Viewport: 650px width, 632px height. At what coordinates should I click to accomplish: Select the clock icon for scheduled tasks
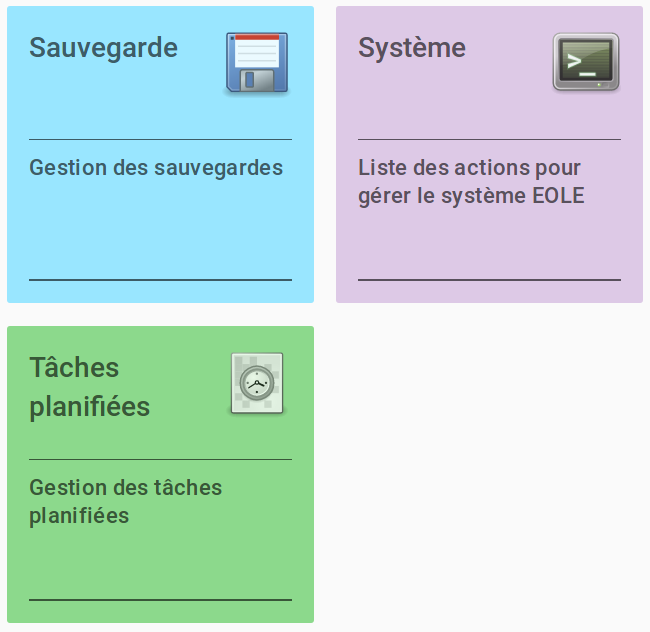click(x=257, y=383)
